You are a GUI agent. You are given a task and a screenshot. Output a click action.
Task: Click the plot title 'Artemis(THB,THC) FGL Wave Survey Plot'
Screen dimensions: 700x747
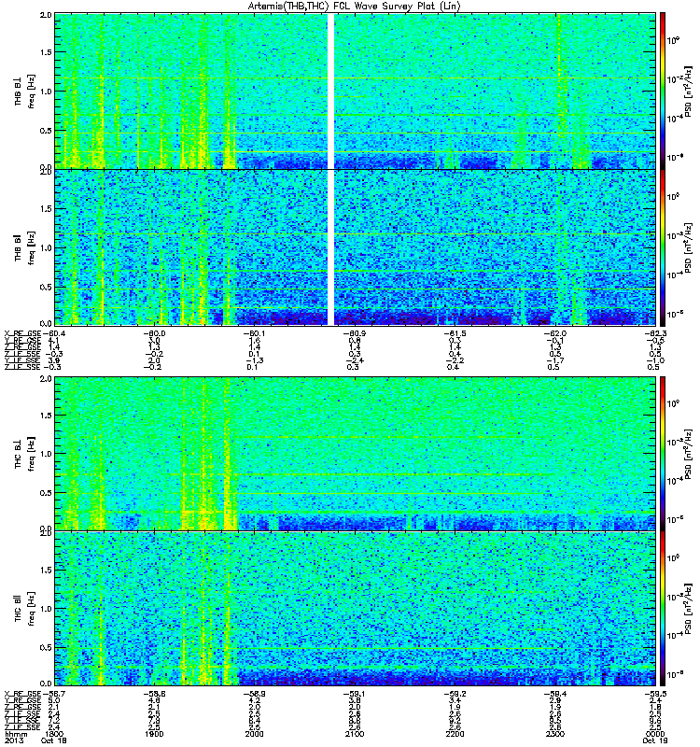[x=355, y=7]
